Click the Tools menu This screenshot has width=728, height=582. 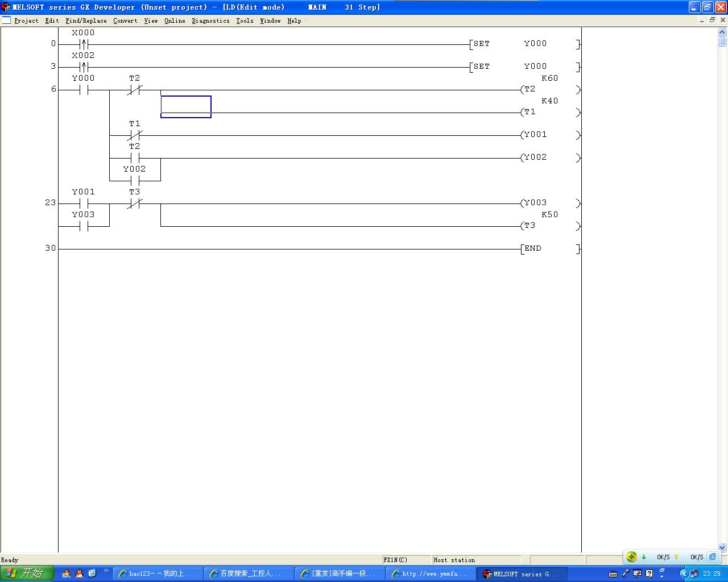point(245,20)
